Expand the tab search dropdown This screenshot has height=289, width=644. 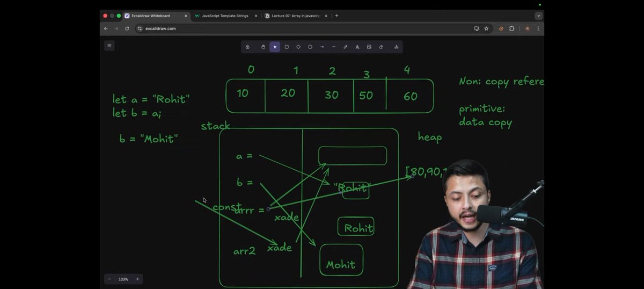point(538,16)
